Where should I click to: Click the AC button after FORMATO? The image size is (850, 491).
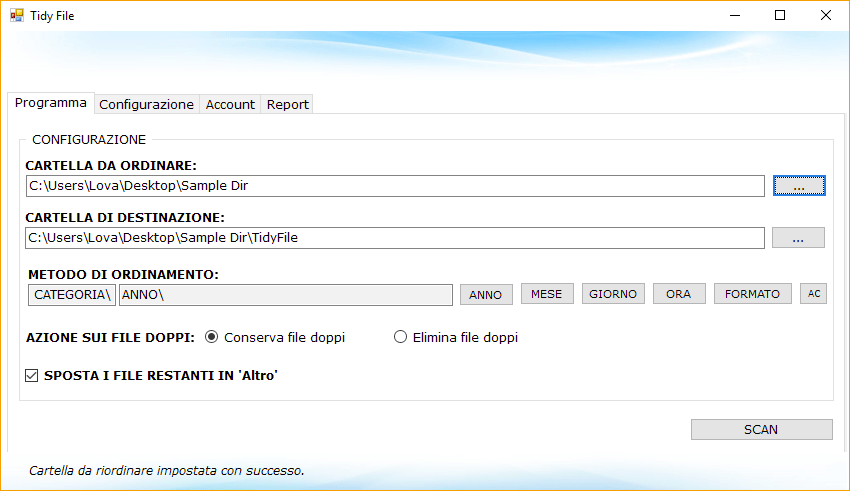pos(814,294)
